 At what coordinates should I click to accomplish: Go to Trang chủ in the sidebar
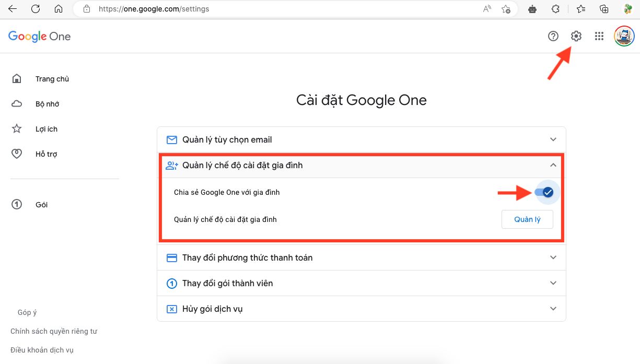point(52,79)
